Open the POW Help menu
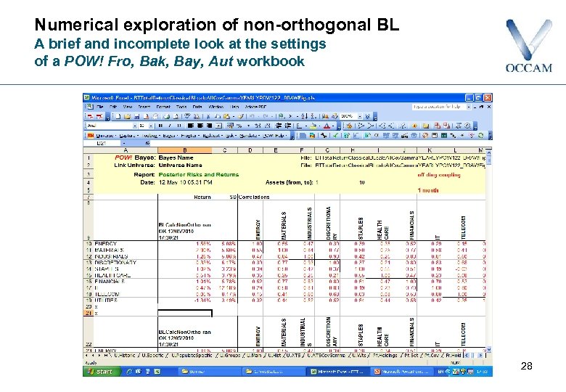 (x=275, y=136)
